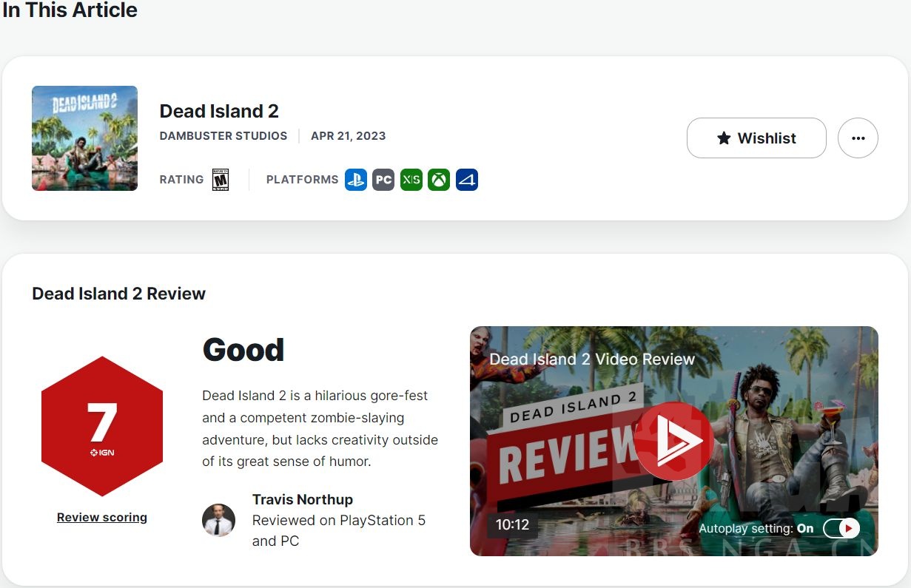Click the blue PlayStation 5 platform icon

[356, 180]
